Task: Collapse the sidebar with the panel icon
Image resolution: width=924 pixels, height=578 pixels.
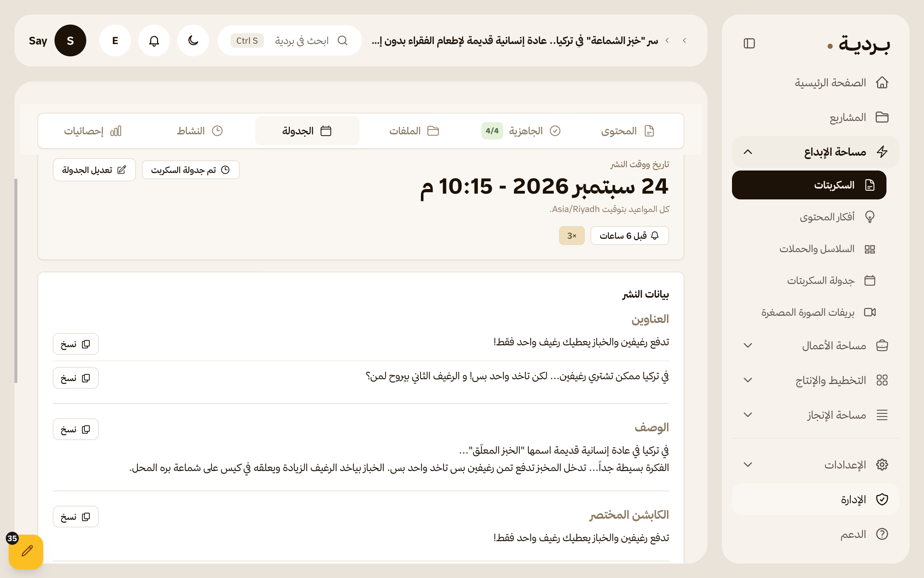Action: [x=749, y=43]
